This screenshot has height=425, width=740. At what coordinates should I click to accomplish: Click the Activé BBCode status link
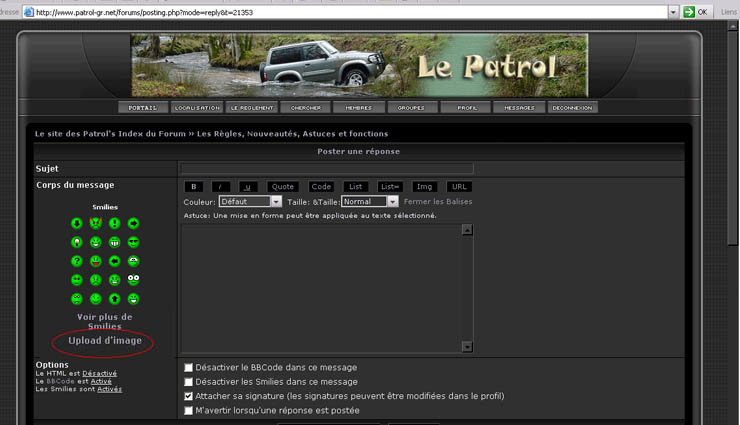click(x=101, y=381)
